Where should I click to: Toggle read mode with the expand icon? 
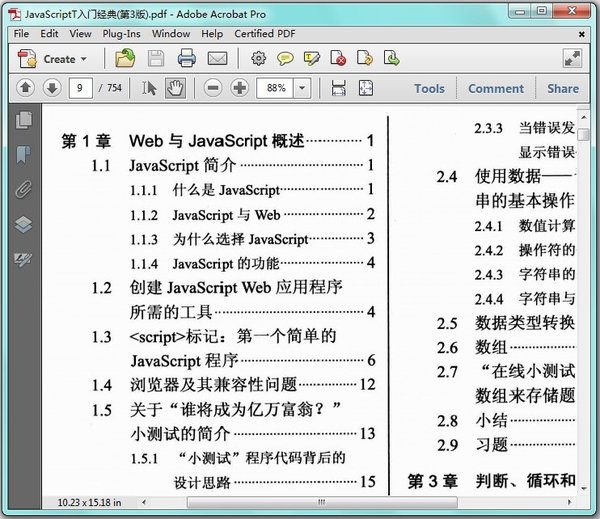click(571, 59)
